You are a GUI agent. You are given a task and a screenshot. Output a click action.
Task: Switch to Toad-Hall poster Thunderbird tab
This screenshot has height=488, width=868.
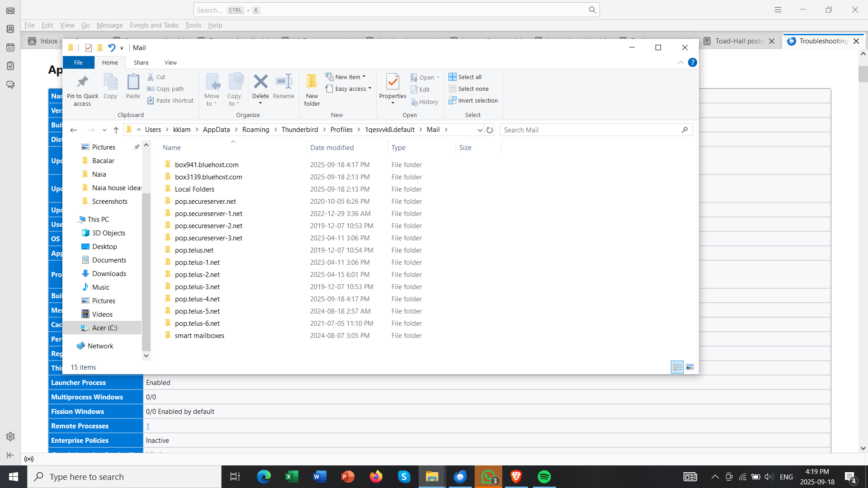pos(739,41)
